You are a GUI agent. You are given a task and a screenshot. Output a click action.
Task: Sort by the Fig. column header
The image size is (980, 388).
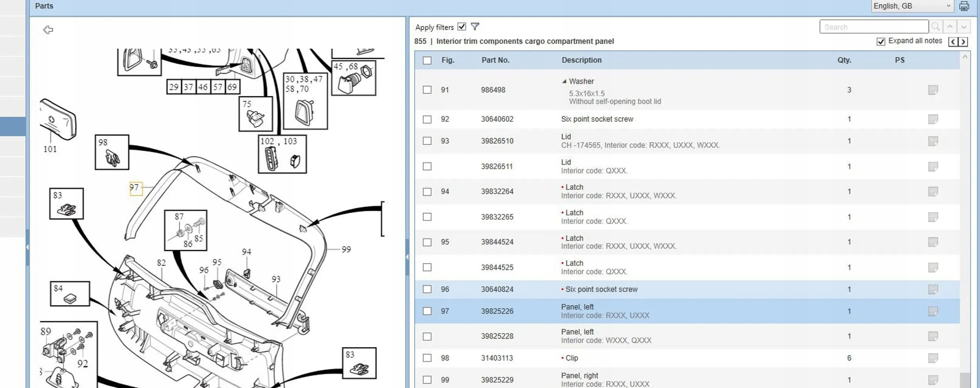(x=448, y=60)
